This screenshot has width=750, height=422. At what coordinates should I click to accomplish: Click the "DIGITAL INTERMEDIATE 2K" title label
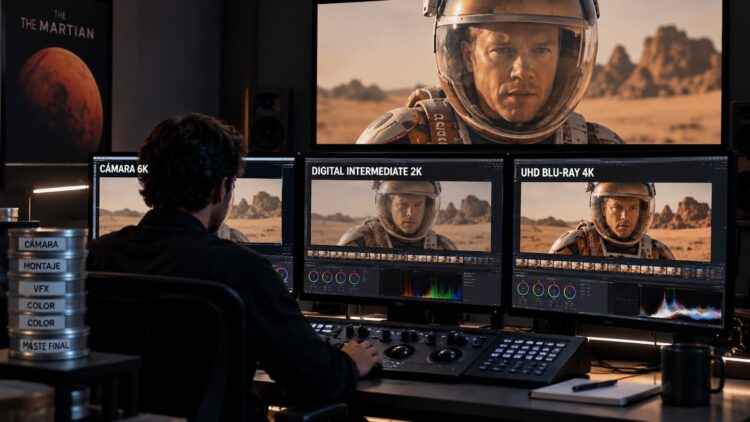tap(366, 171)
